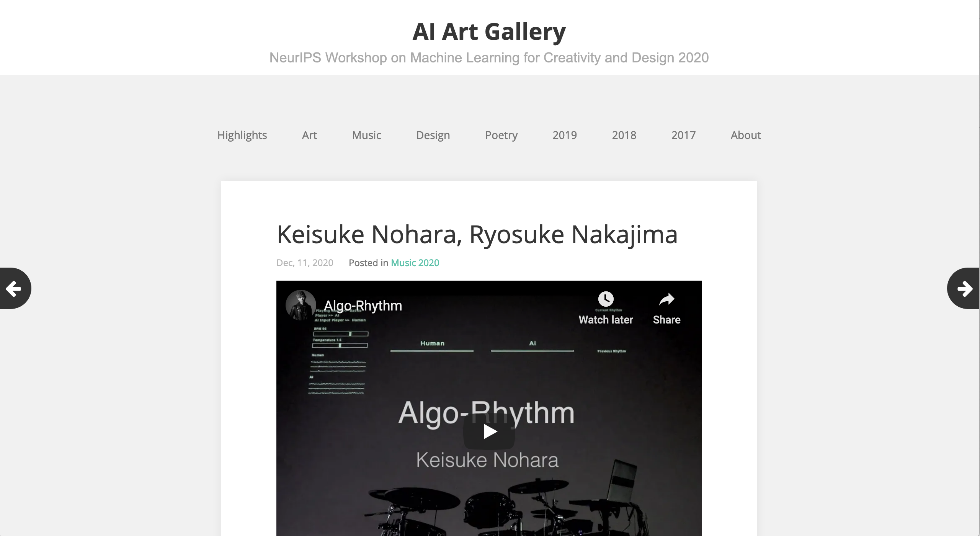Screen dimensions: 980x536
Task: Click the Music 2020 category link
Action: coord(415,263)
